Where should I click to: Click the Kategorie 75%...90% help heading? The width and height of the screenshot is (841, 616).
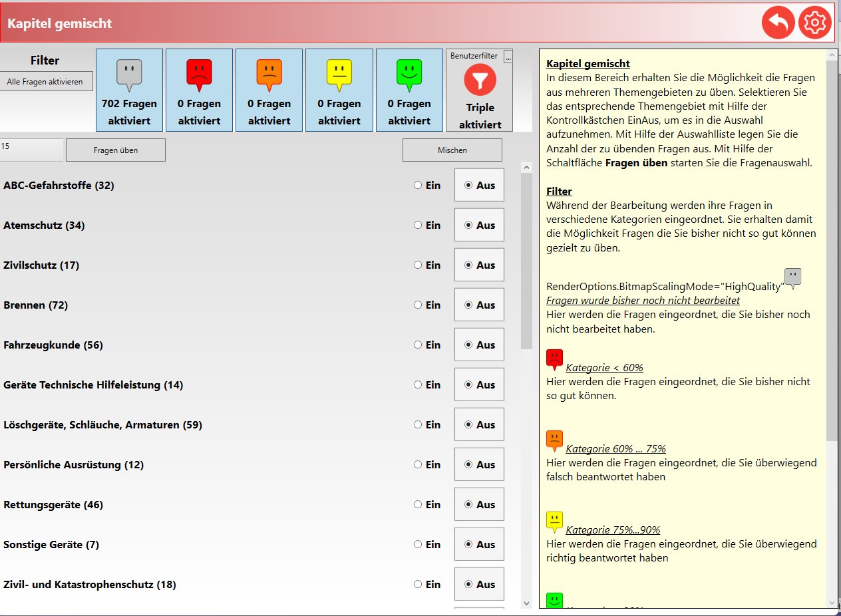tap(613, 530)
